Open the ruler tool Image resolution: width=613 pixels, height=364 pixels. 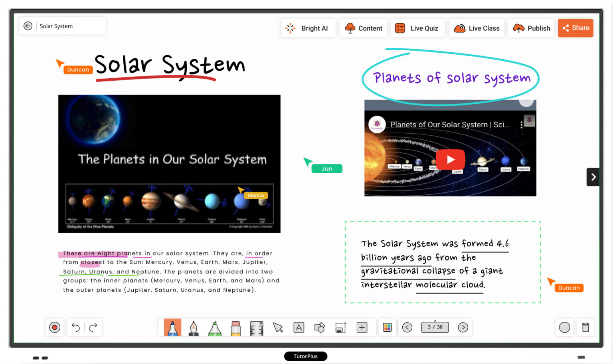coord(256,327)
